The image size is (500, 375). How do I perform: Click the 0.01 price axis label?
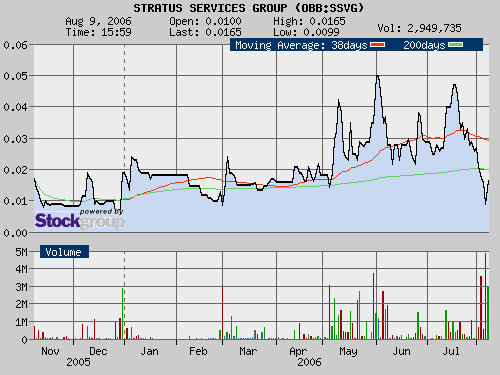coord(15,201)
